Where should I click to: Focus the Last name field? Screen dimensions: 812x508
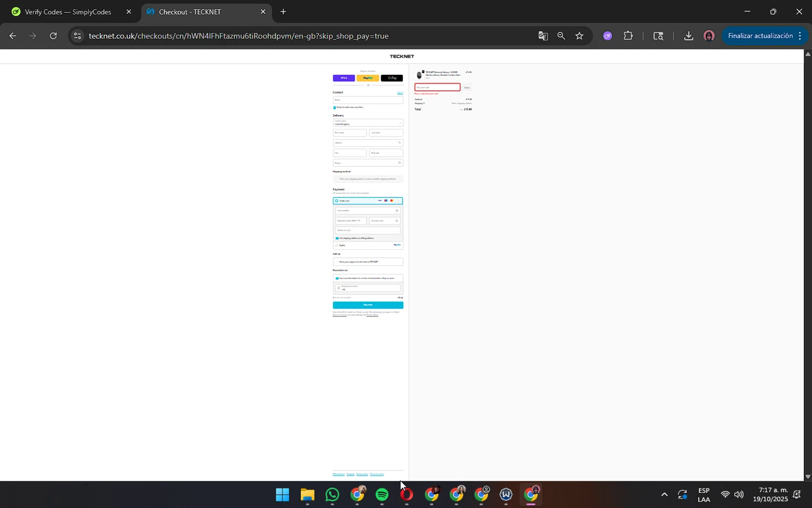pos(386,133)
